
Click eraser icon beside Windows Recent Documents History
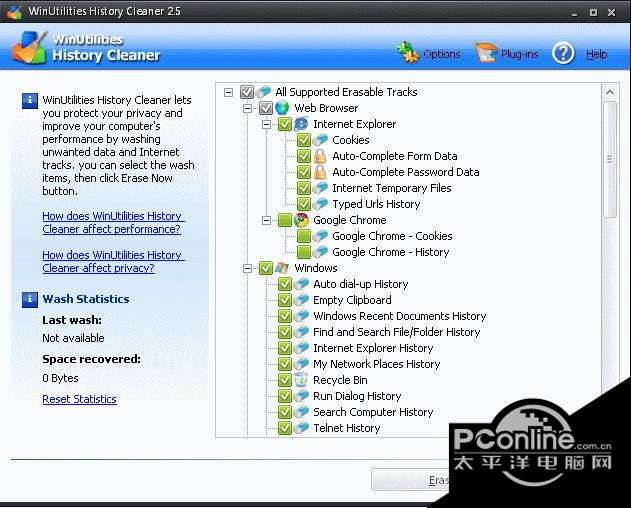(x=301, y=316)
